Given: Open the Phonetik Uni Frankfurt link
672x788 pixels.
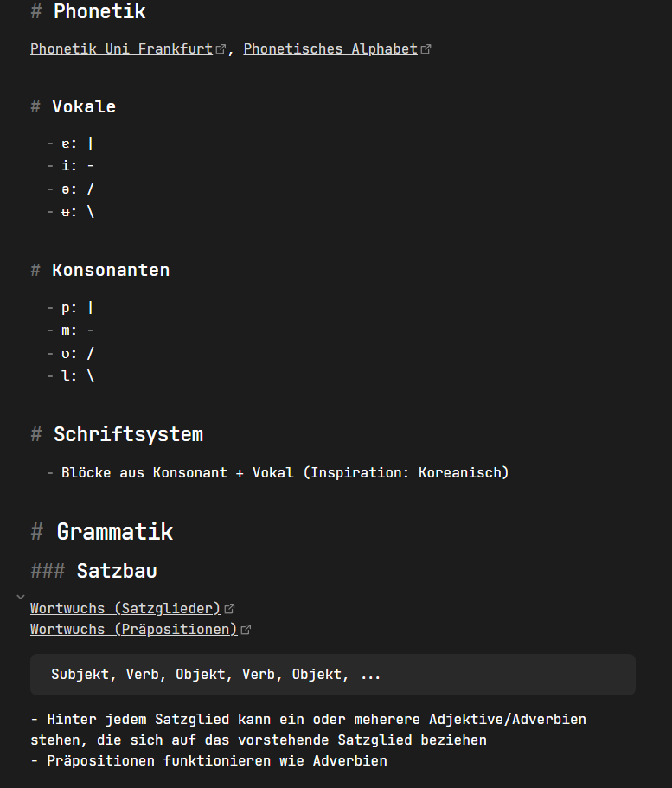Looking at the screenshot, I should 121,49.
